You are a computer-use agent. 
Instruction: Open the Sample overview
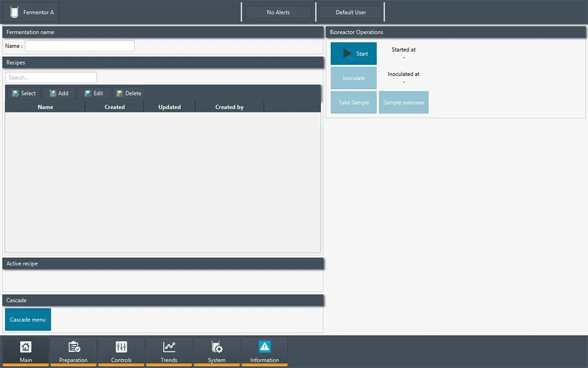click(404, 103)
